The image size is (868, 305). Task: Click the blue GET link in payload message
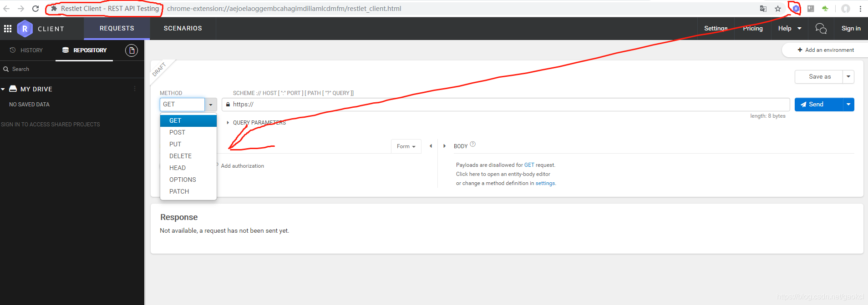[x=529, y=165]
